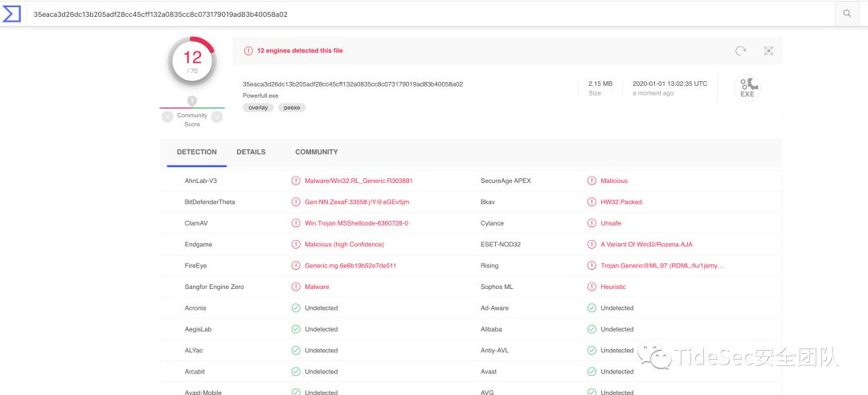The width and height of the screenshot is (868, 395).
Task: Click Win.Trojan.MSShellcode-6360728-0 result
Action: pos(357,223)
